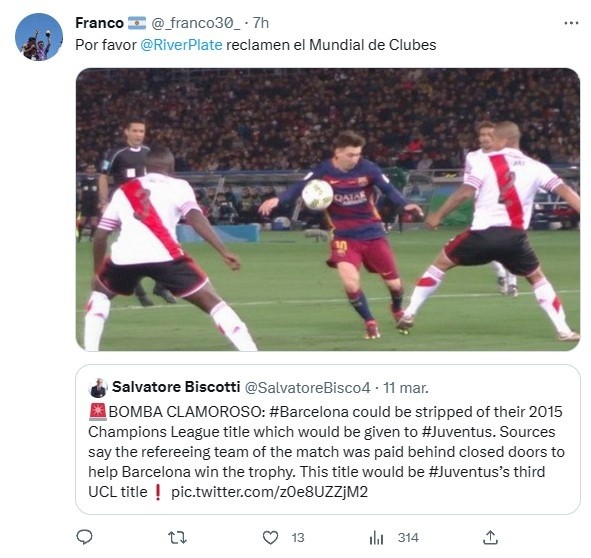
Task: Open the quoted tweet body text
Action: tap(326, 452)
